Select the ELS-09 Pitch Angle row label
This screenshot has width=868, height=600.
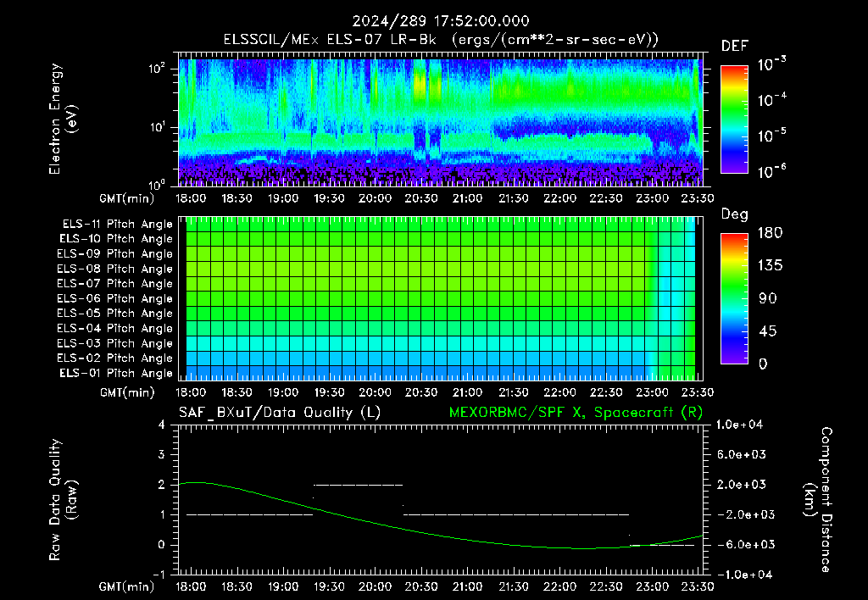tap(115, 254)
